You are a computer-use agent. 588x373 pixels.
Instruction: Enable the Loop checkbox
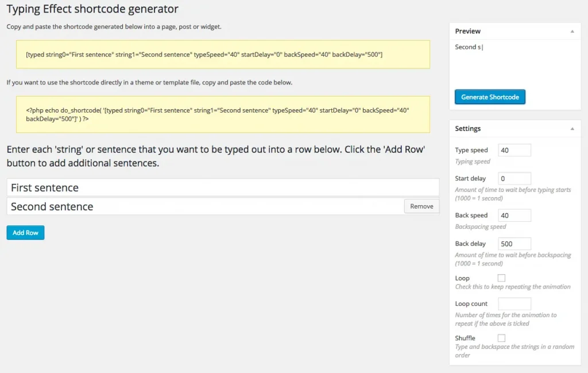pyautogui.click(x=501, y=278)
